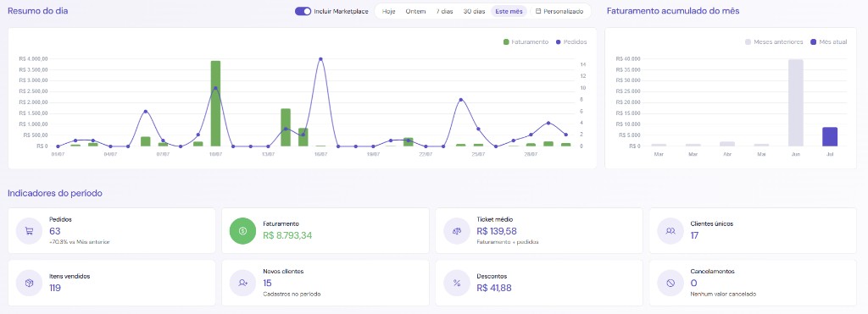
Task: Click the Indicadores do período heading
Action: 55,193
